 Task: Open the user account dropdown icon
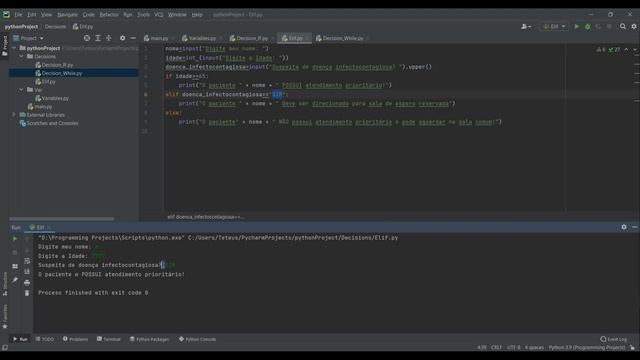click(x=526, y=27)
